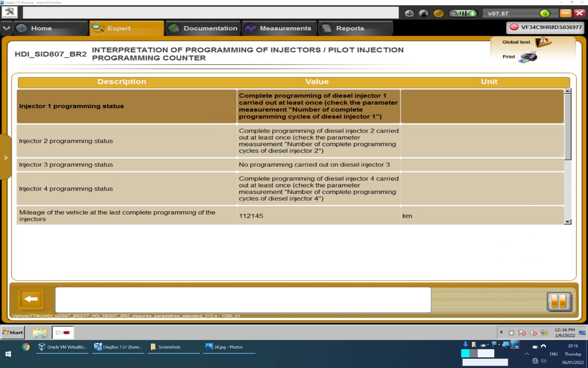Expand the DiagBox menu chevron left of Home
The width and height of the screenshot is (588, 368).
(6, 28)
